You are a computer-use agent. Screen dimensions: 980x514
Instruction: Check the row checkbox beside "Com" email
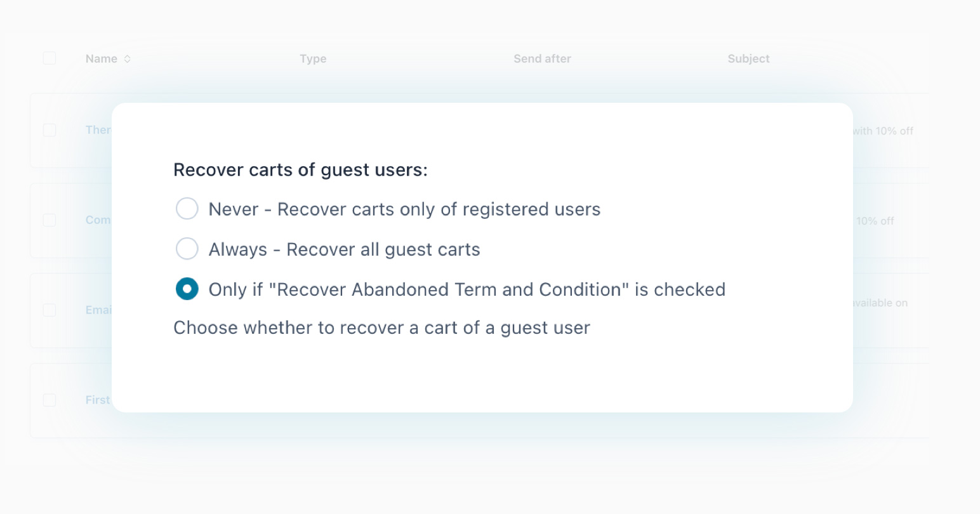point(50,220)
